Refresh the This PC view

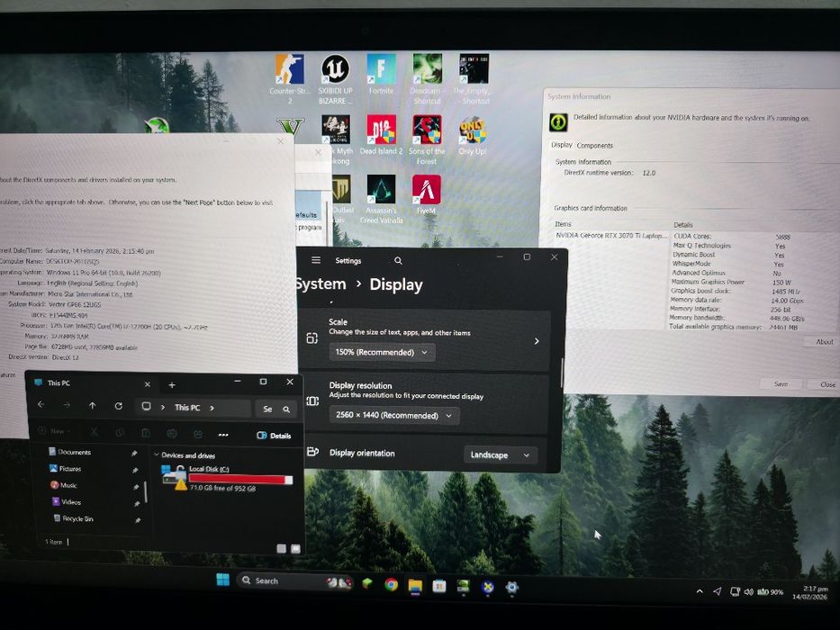[119, 406]
